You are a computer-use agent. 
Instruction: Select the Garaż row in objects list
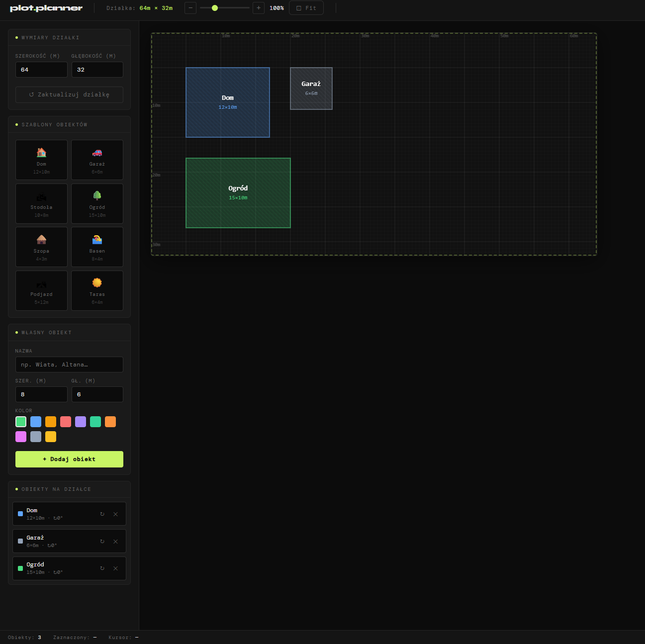[x=69, y=541]
